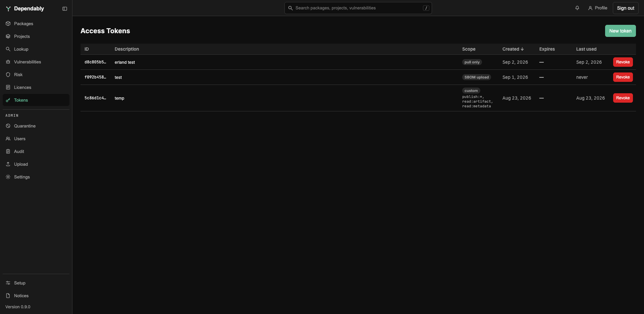Click the Lookup magnifier icon
Image resolution: width=644 pixels, height=314 pixels.
click(x=8, y=49)
